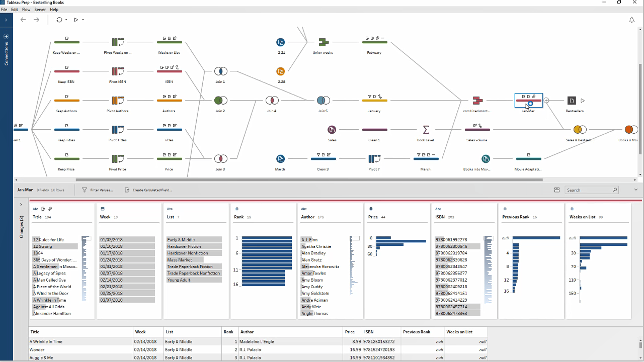The height and width of the screenshot is (362, 644).
Task: Select the Join 1 step
Action: (x=220, y=71)
